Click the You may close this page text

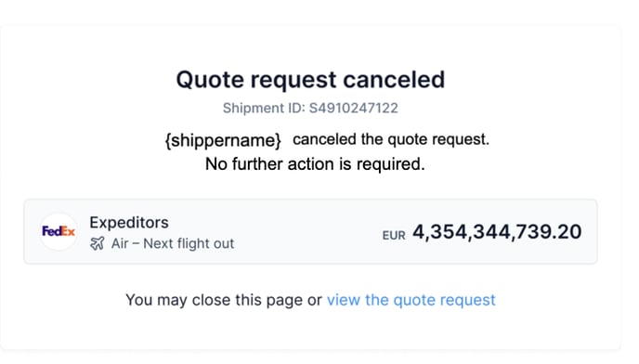pos(215,300)
